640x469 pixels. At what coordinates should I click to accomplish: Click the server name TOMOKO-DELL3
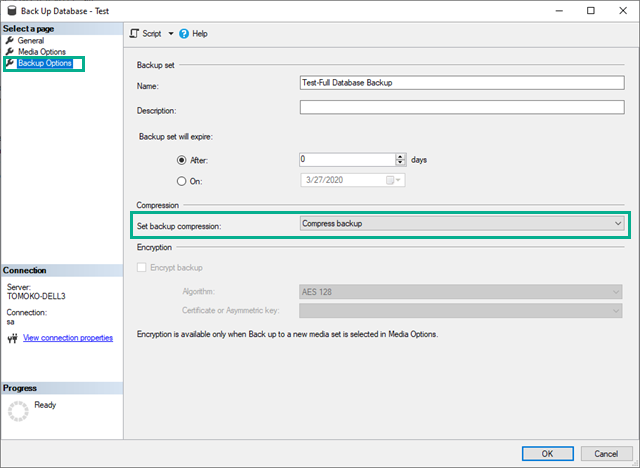point(36,296)
